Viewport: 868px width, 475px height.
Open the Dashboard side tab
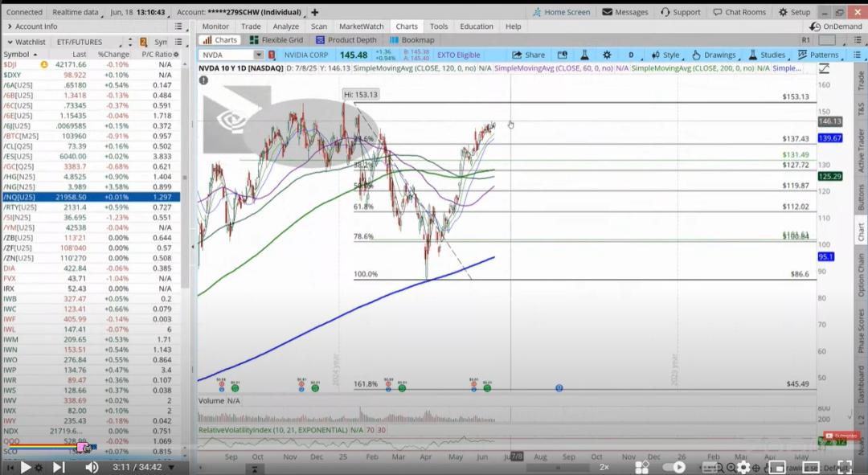coord(861,384)
